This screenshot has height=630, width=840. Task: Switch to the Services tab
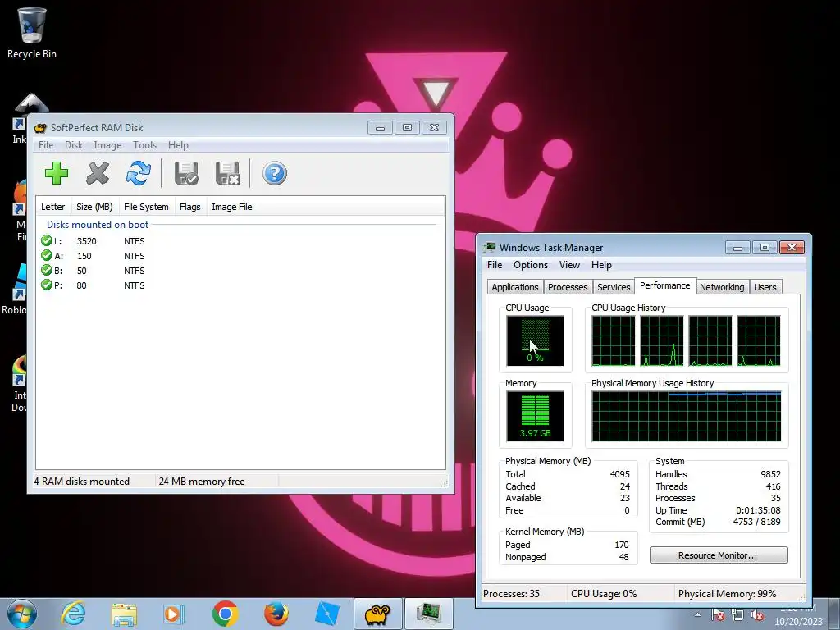614,287
